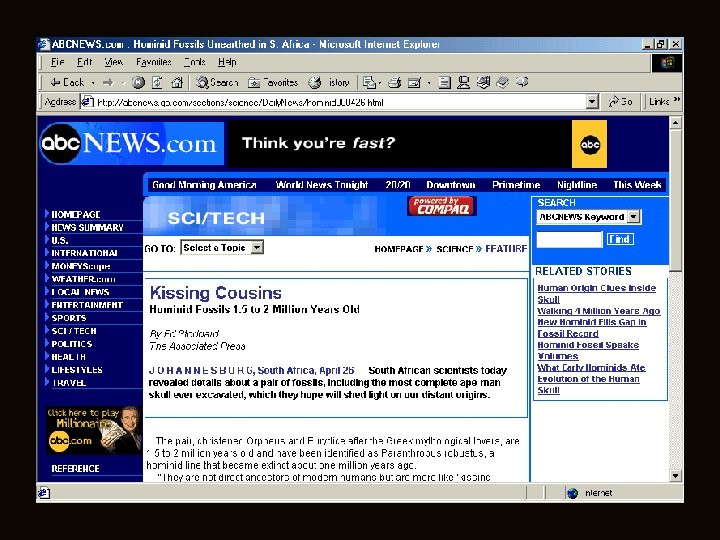Click the Primetime nav tab

(516, 185)
